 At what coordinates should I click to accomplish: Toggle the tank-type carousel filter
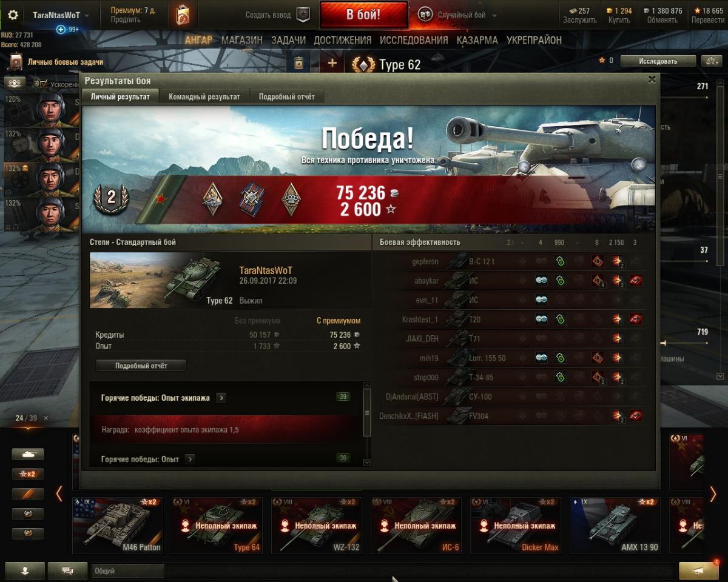click(x=28, y=454)
